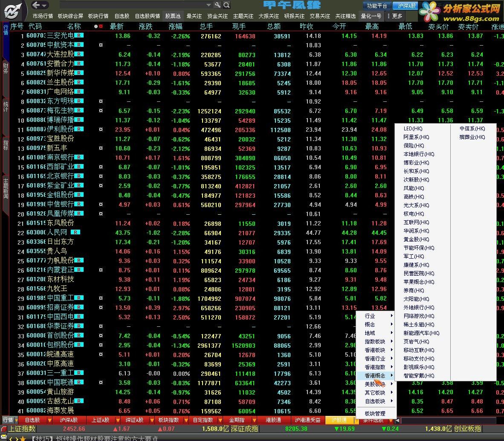This screenshot has height=441, width=504.
Task: Switch to the 股票池 top tab
Action: pyautogui.click(x=173, y=16)
